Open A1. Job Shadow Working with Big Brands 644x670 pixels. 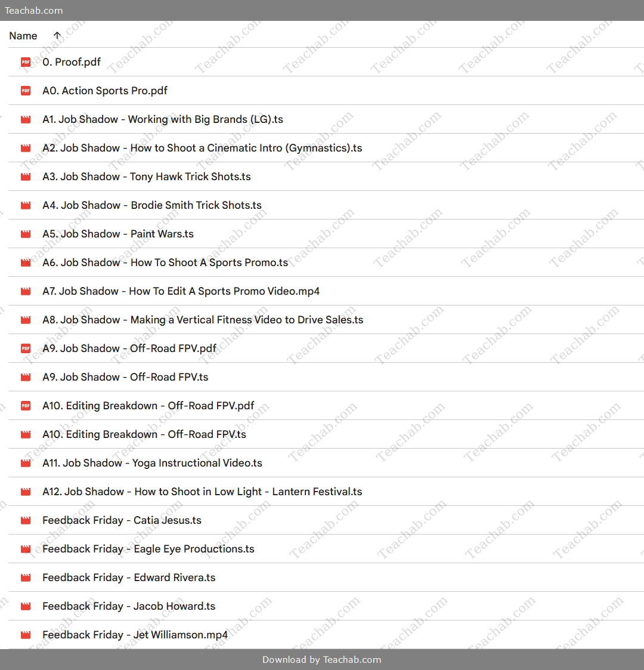pos(162,119)
